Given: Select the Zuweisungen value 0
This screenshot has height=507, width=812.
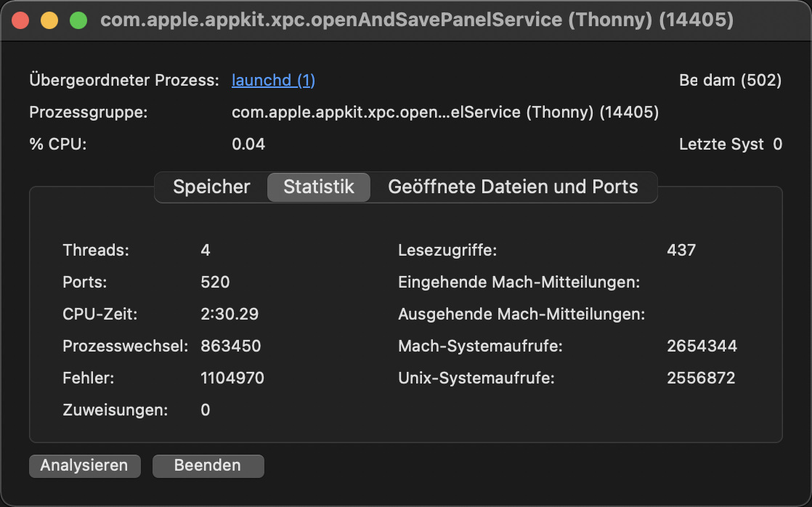Looking at the screenshot, I should pos(204,410).
